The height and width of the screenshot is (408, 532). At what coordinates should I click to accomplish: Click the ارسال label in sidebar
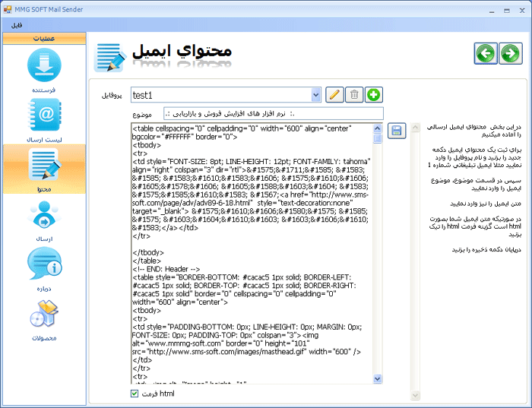click(44, 239)
